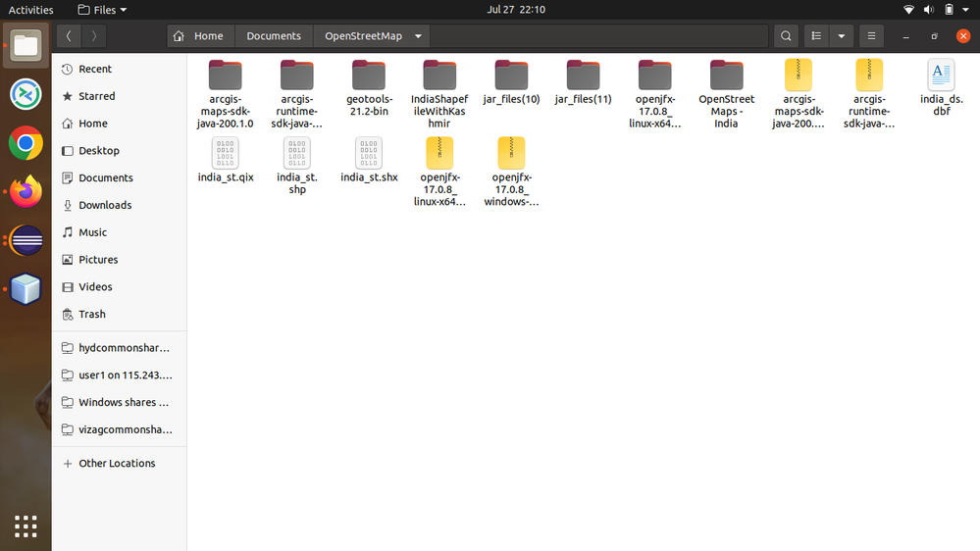Show Applications grid in the dock
Image resolution: width=980 pixels, height=551 pixels.
26,526
